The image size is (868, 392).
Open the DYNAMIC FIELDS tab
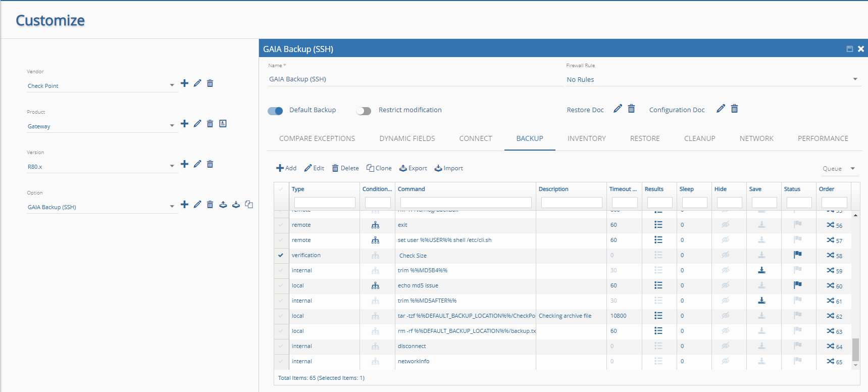407,138
